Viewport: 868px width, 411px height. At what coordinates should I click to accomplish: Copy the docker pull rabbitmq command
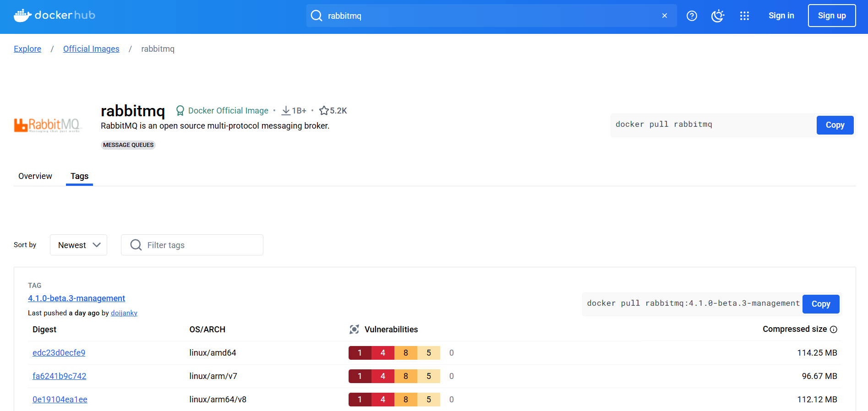tap(835, 125)
